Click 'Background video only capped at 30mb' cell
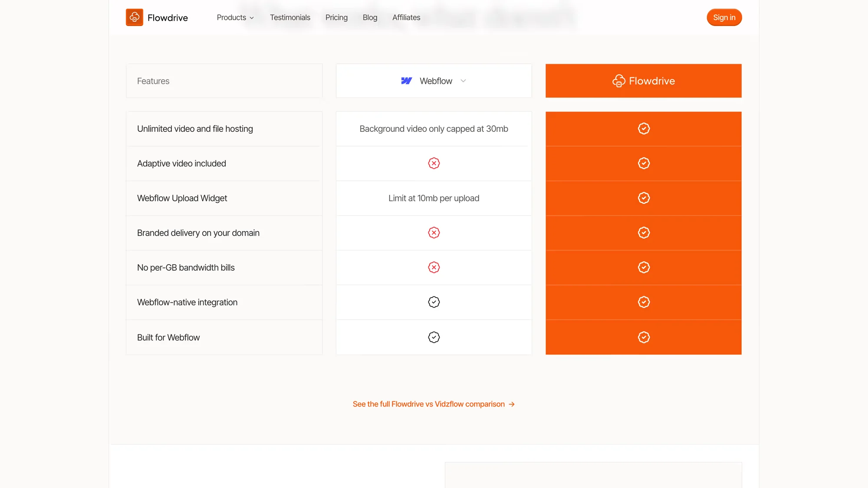This screenshot has width=868, height=488. pyautogui.click(x=434, y=129)
